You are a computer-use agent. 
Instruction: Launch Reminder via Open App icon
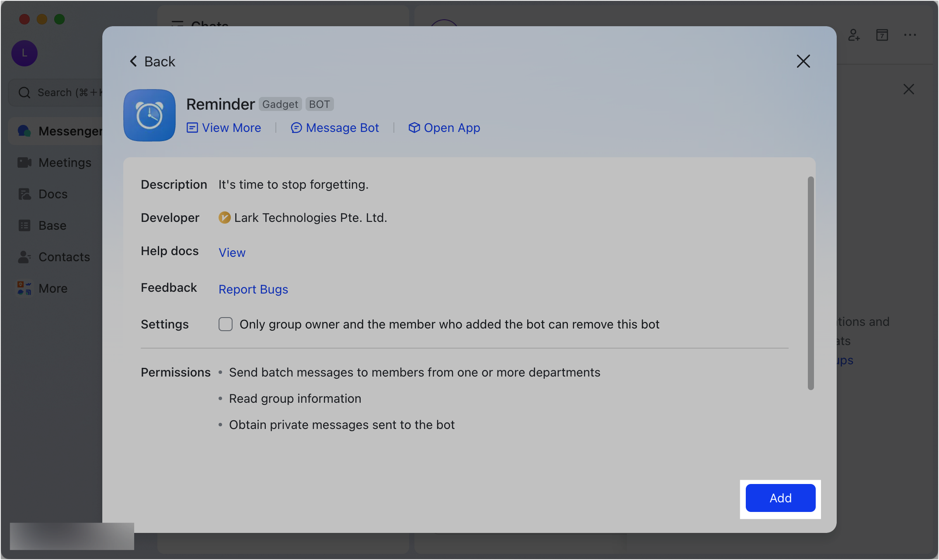tap(414, 128)
